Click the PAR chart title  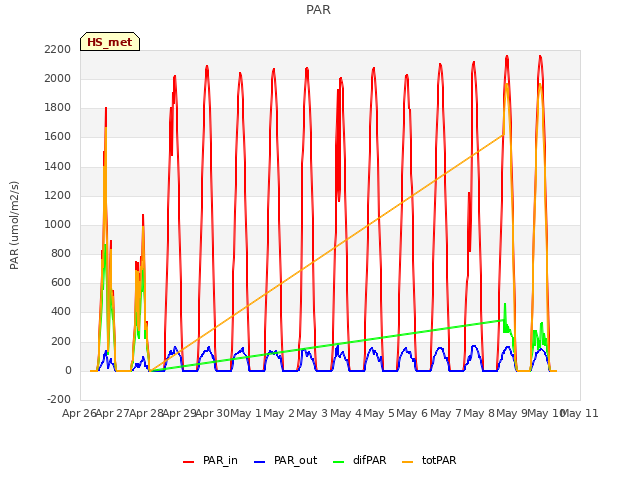coord(318,10)
